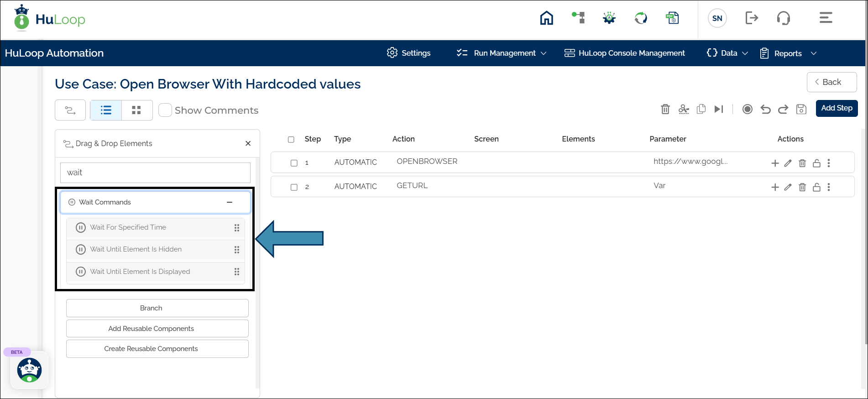Click the circular refresh cycle icon
868x399 pixels.
tap(641, 18)
